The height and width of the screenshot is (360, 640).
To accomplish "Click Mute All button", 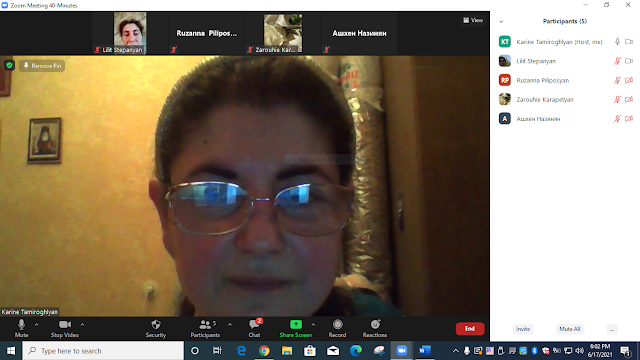I will [x=570, y=329].
